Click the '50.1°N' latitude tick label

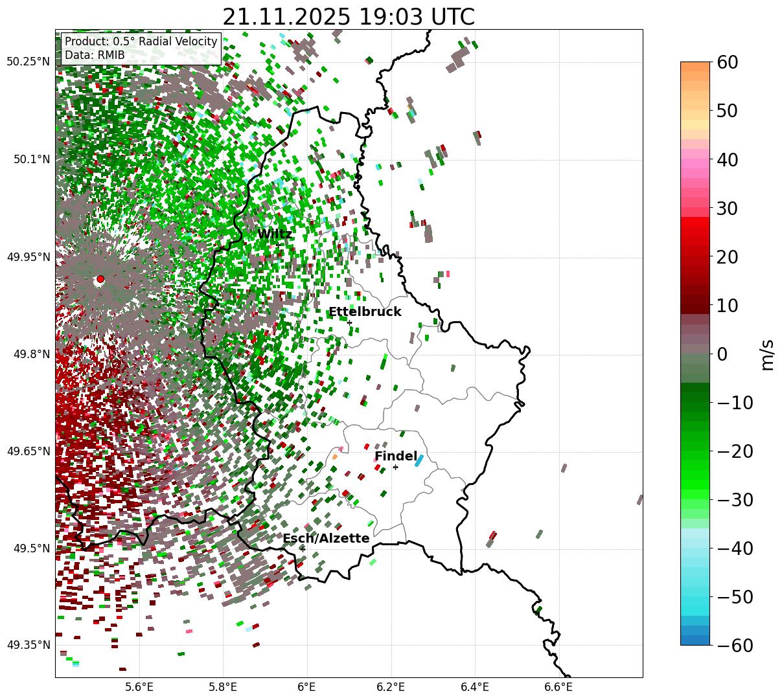click(31, 159)
